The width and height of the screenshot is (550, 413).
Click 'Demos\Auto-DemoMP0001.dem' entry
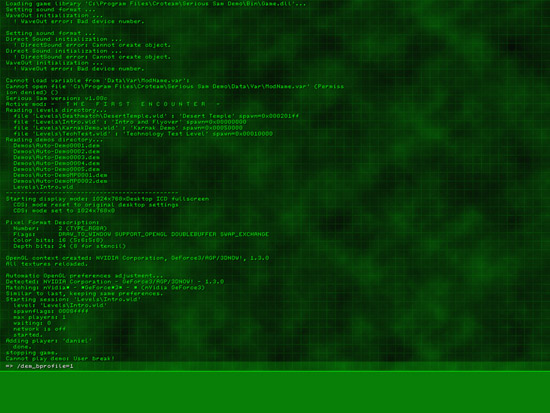(x=60, y=175)
